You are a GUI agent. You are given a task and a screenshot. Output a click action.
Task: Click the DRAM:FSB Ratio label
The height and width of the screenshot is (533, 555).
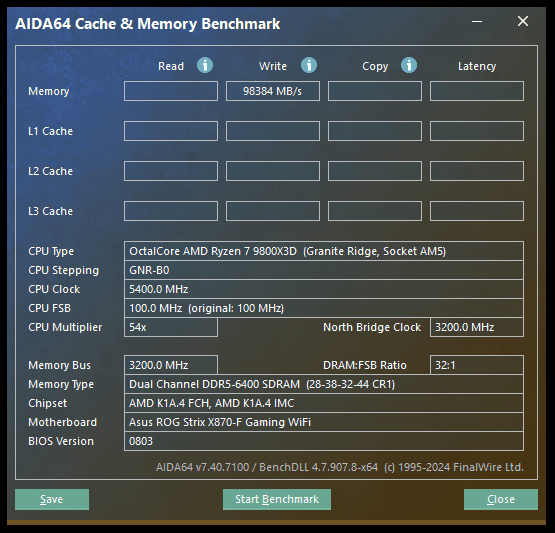click(365, 365)
